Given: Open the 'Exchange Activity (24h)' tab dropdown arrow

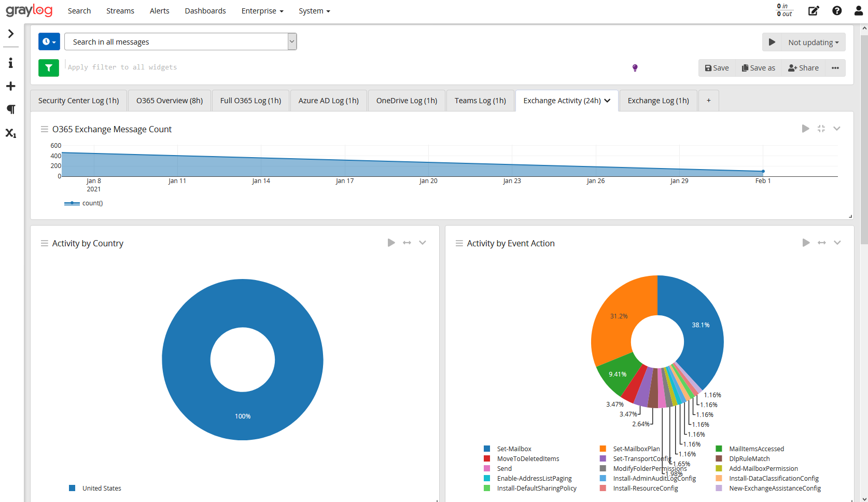Looking at the screenshot, I should (608, 101).
